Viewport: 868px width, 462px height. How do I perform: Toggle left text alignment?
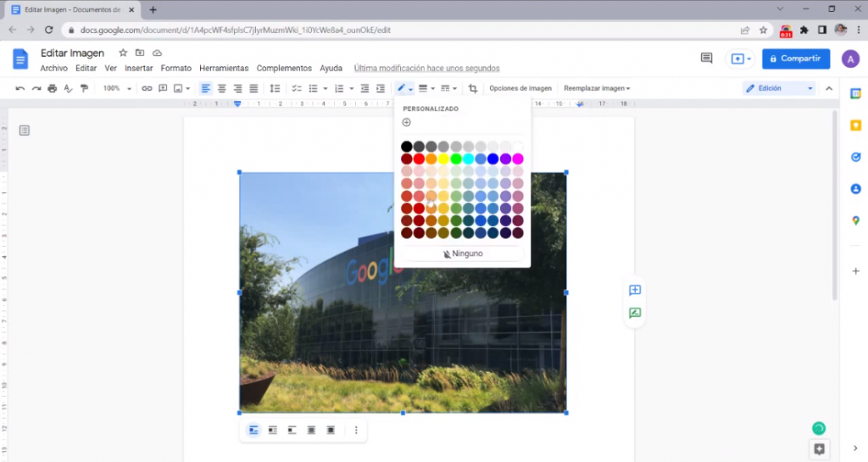point(206,88)
